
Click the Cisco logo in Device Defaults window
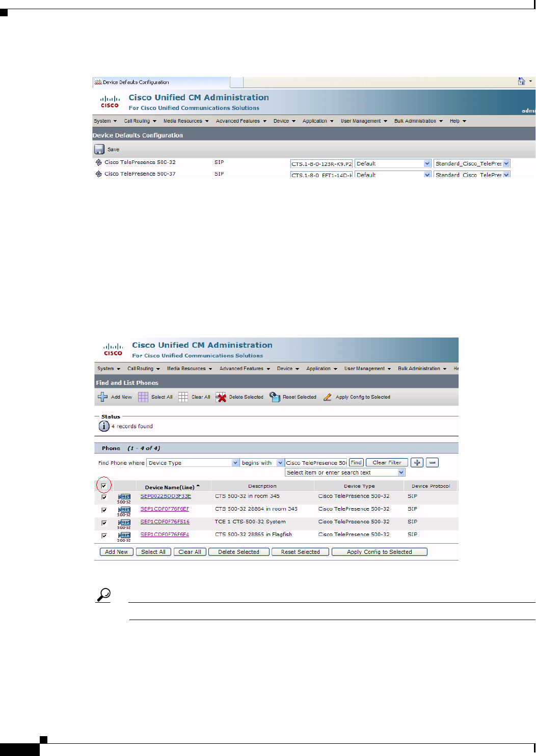click(110, 102)
